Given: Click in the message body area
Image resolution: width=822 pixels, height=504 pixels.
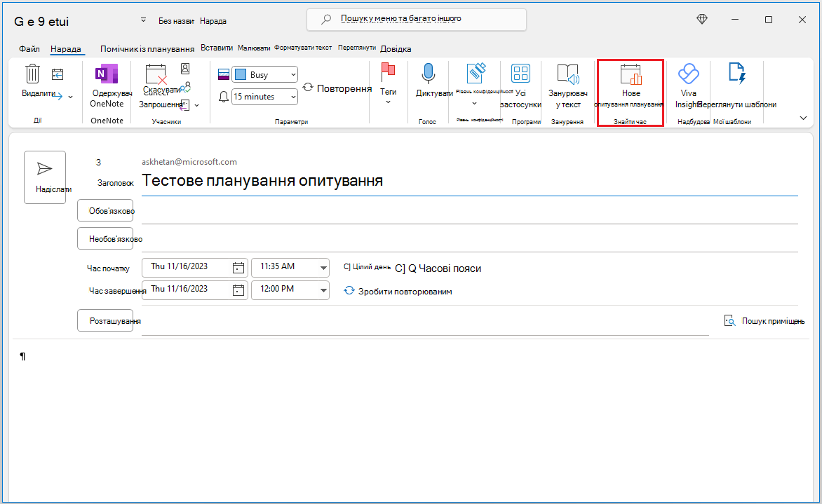Looking at the screenshot, I should (411, 419).
